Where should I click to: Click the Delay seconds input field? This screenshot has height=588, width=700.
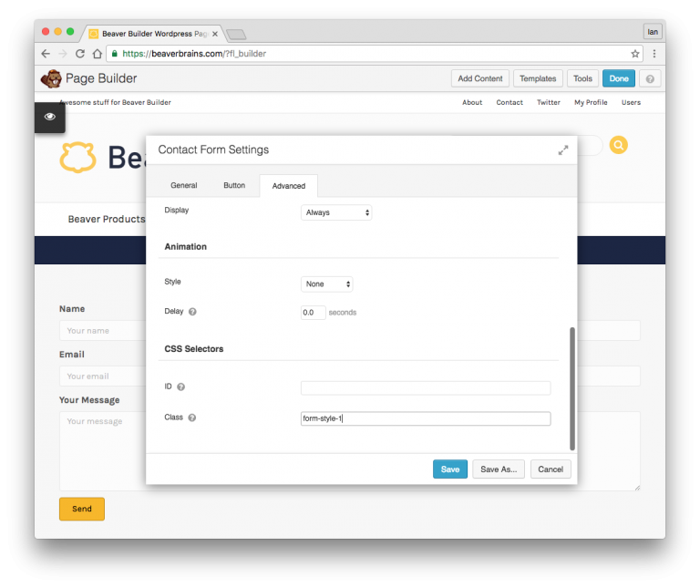[x=313, y=313]
